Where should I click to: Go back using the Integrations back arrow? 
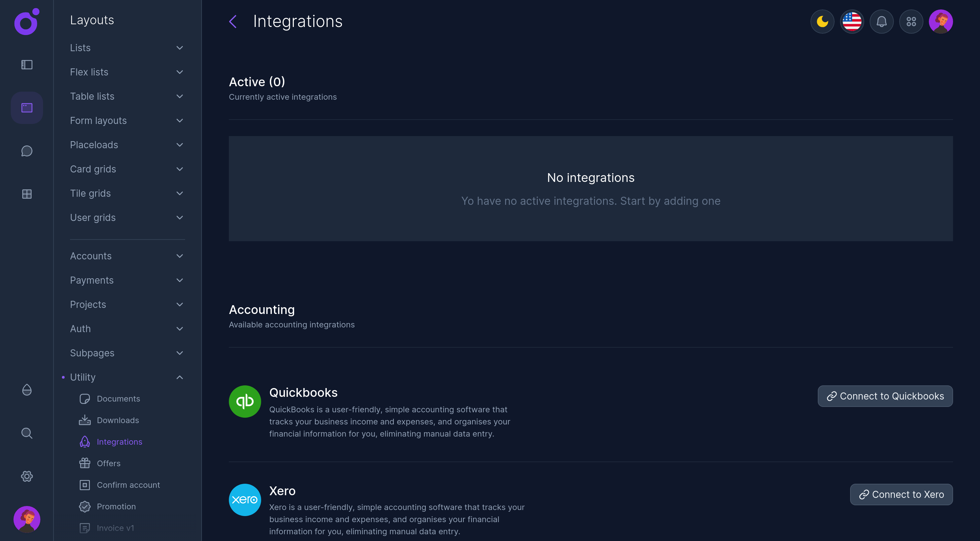[233, 22]
